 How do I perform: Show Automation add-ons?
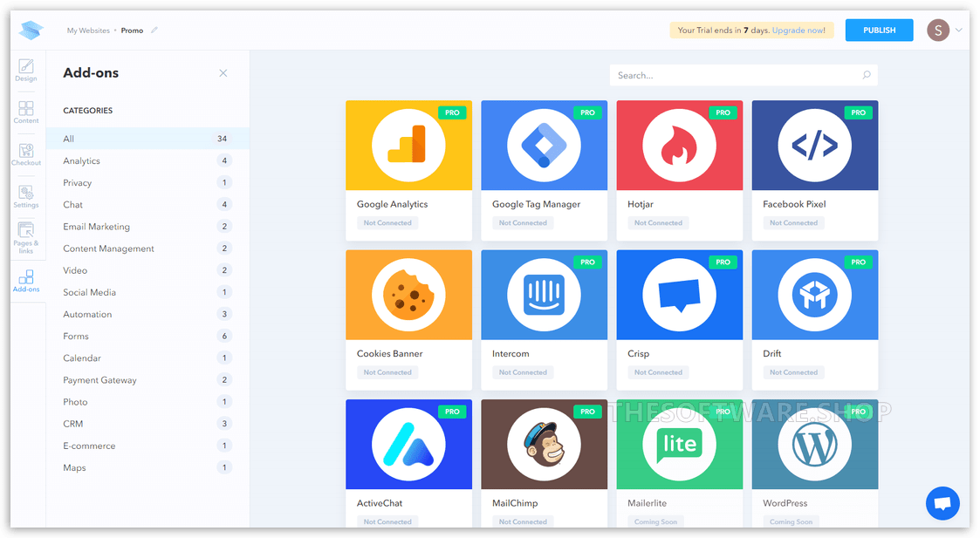147,314
